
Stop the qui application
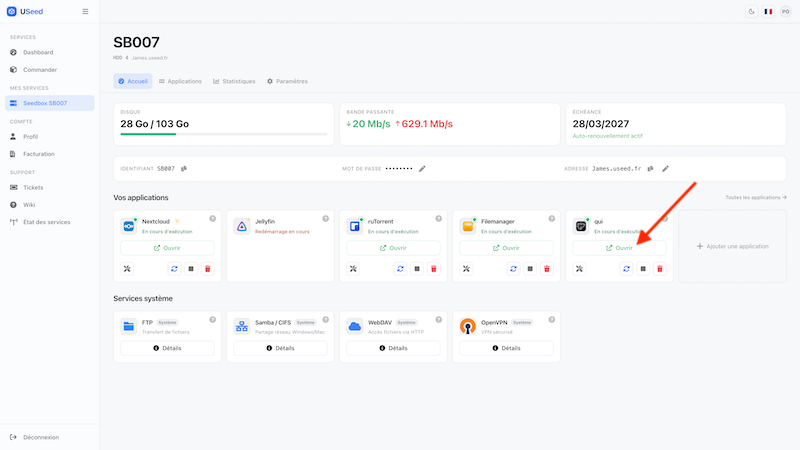click(x=643, y=269)
